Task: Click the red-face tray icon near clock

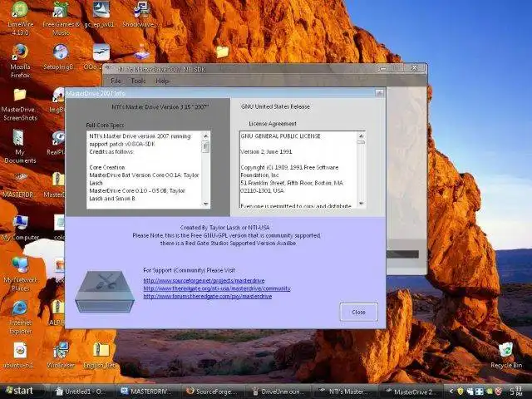Action: click(499, 392)
